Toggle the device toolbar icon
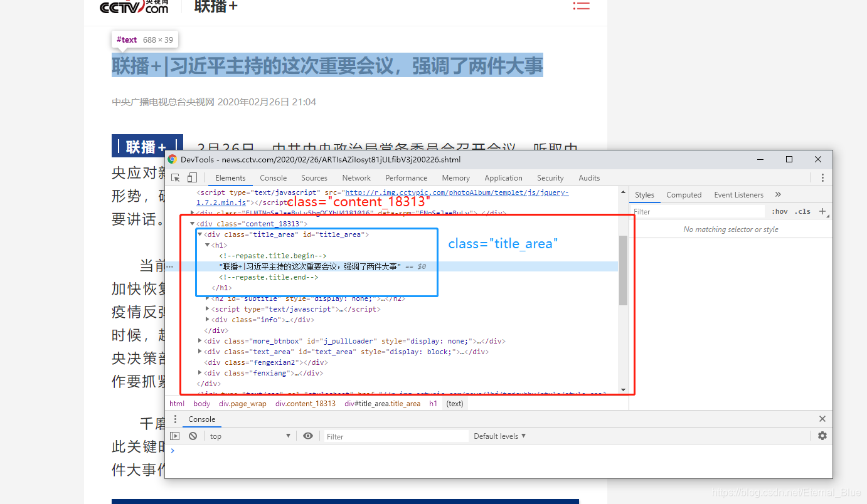867x504 pixels. pyautogui.click(x=191, y=177)
